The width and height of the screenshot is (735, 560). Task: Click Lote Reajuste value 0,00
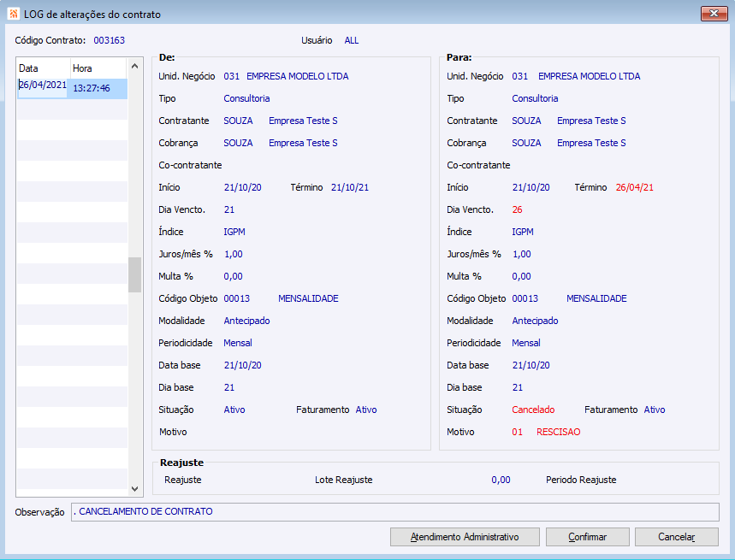(501, 480)
